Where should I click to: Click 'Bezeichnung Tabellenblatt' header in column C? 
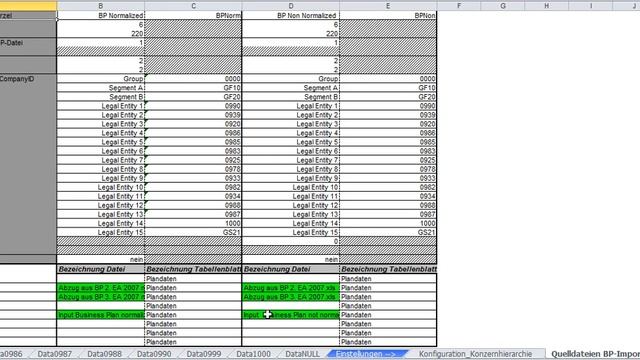click(x=193, y=269)
